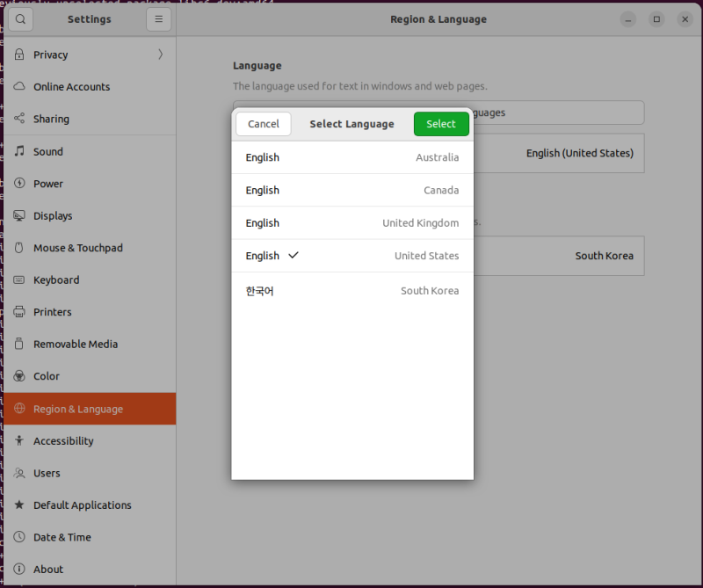Choose Korean South Korea language

(351, 291)
